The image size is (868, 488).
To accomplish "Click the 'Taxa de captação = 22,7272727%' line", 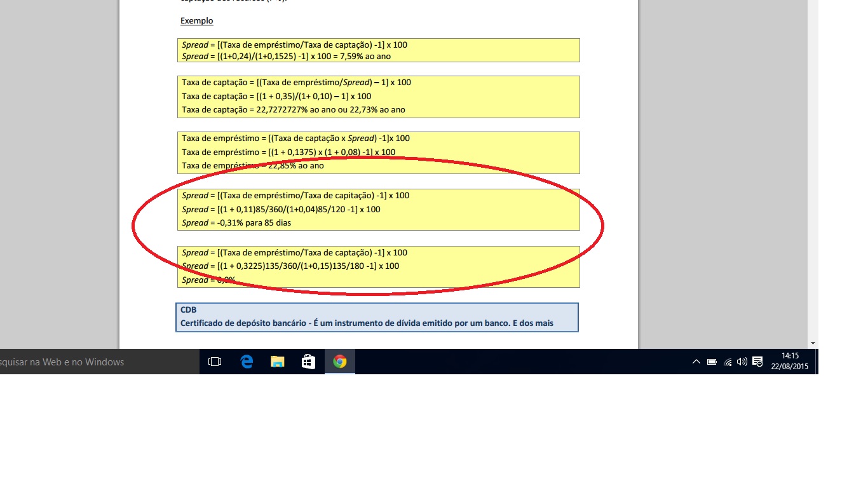I will click(293, 109).
